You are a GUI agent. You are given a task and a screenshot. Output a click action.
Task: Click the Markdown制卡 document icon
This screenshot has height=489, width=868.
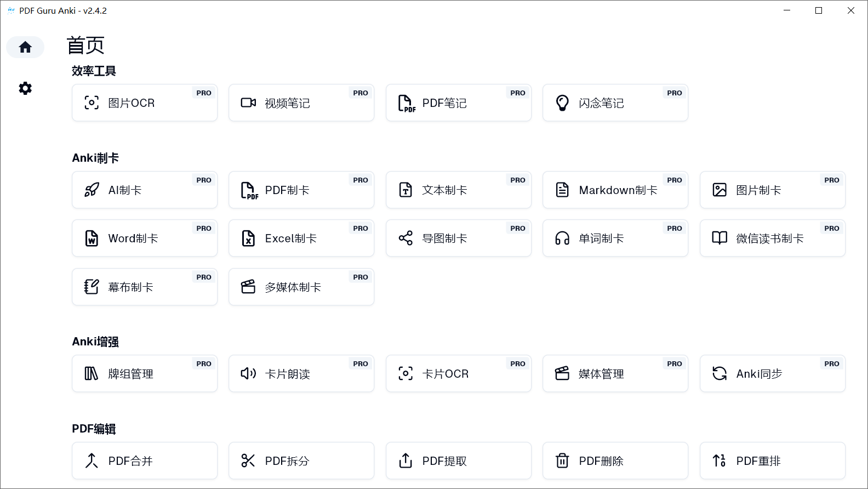pyautogui.click(x=562, y=190)
